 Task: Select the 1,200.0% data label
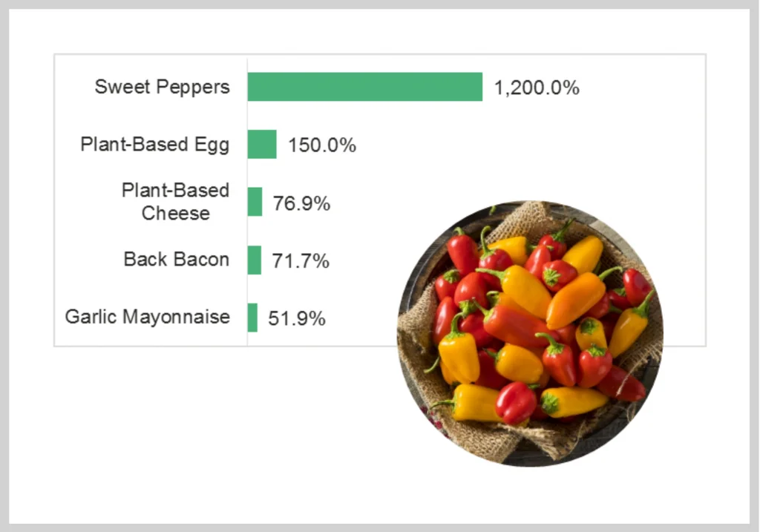537,88
